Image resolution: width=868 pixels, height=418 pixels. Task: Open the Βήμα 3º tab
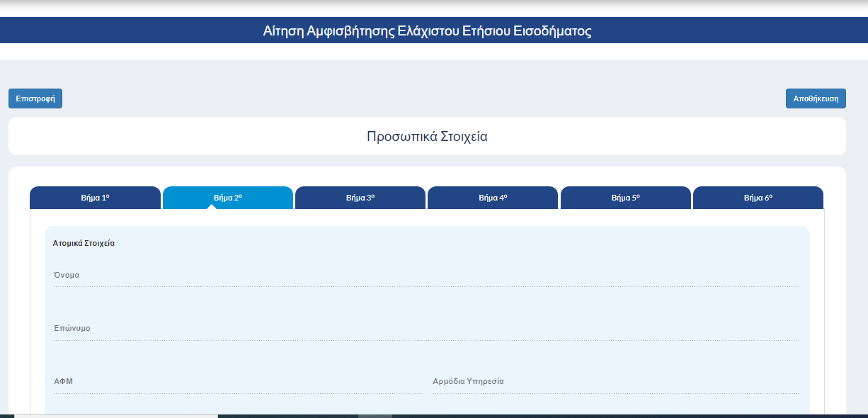pos(360,198)
